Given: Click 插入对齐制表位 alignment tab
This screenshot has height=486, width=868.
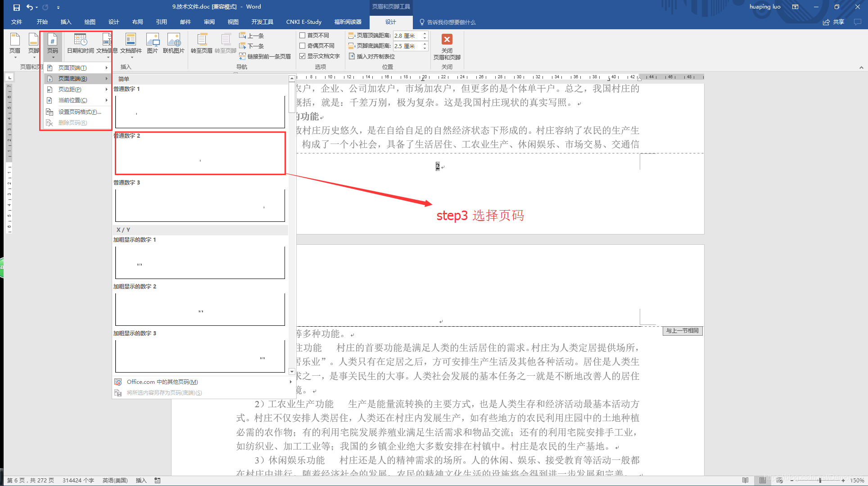Looking at the screenshot, I should 372,56.
